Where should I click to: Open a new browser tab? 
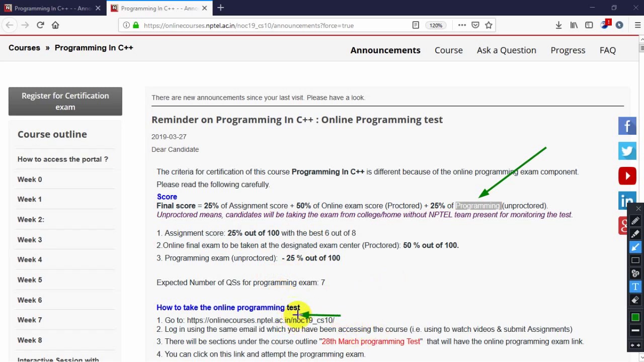pyautogui.click(x=220, y=8)
